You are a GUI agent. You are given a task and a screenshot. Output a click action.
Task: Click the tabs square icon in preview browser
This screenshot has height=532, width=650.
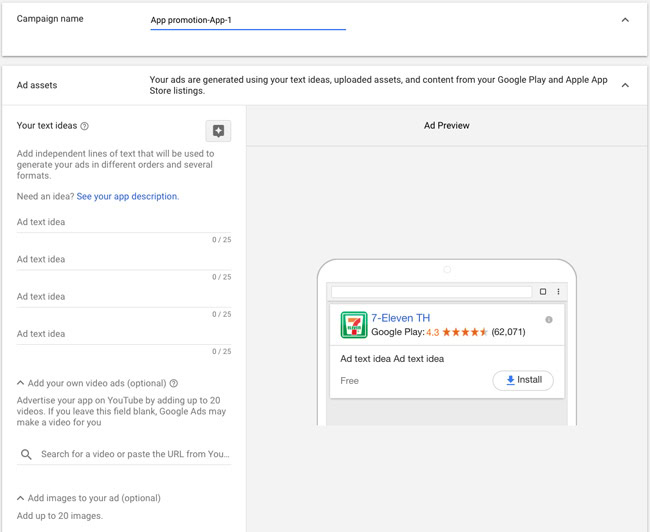click(x=543, y=292)
